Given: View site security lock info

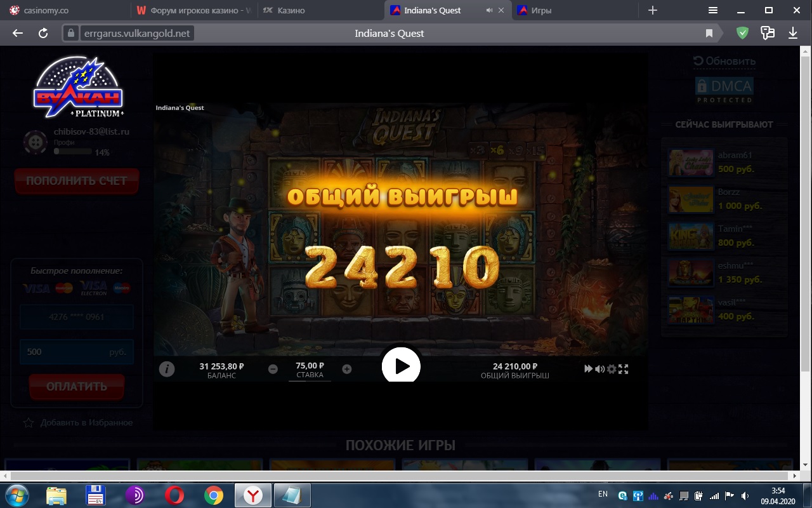Looking at the screenshot, I should click(x=70, y=33).
